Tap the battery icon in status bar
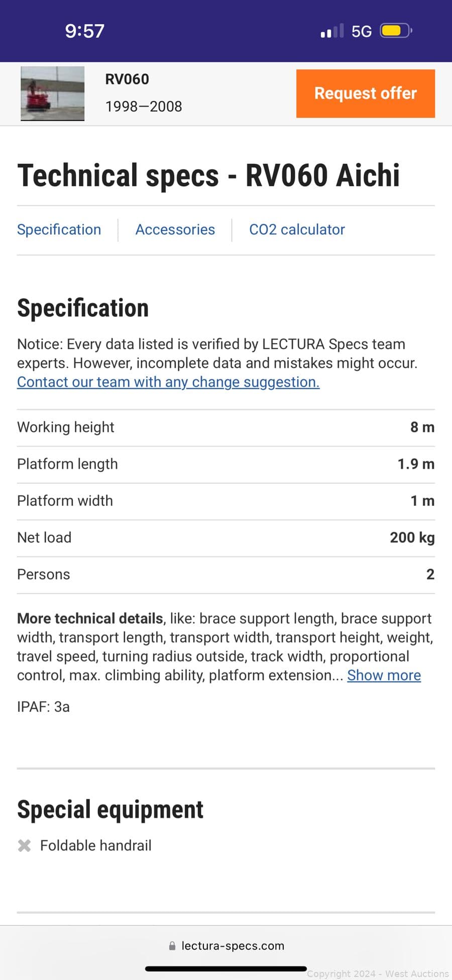Screen dimensions: 452x980 coord(396,31)
